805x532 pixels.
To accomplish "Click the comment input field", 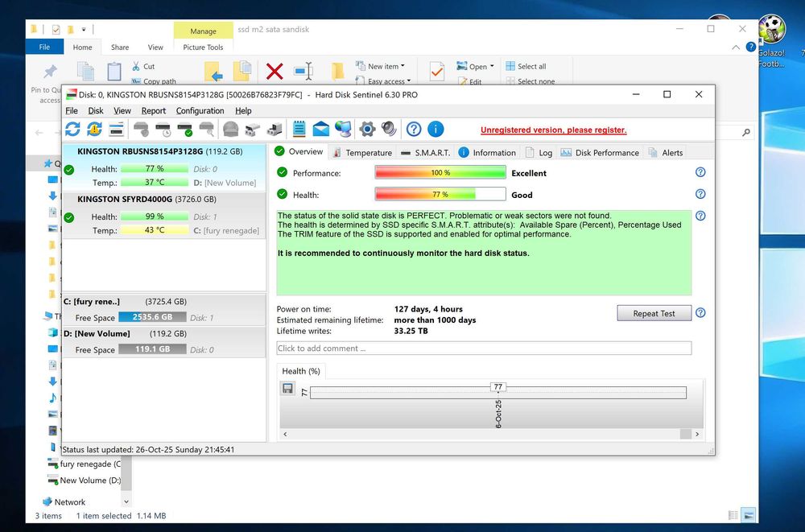I will point(483,348).
